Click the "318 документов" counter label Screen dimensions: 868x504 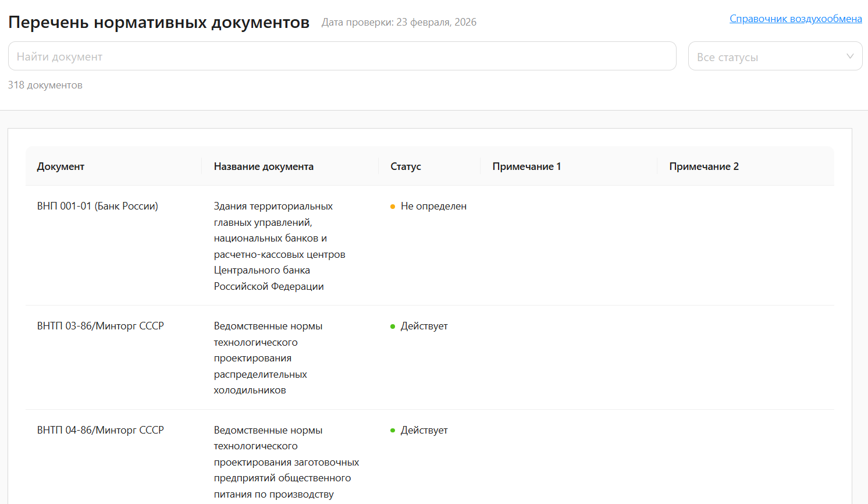point(45,84)
